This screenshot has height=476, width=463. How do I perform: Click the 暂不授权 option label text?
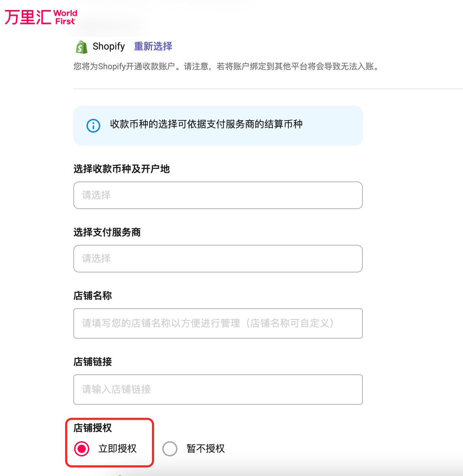click(206, 449)
